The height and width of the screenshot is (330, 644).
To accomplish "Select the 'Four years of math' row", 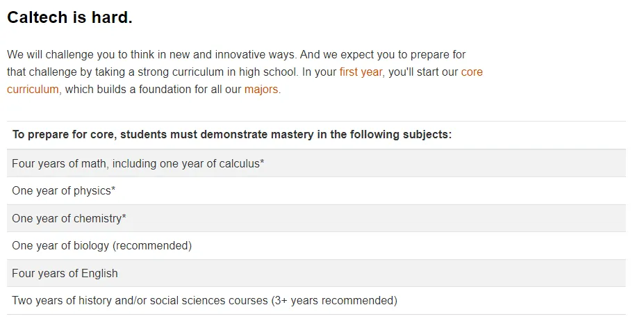I will point(316,163).
